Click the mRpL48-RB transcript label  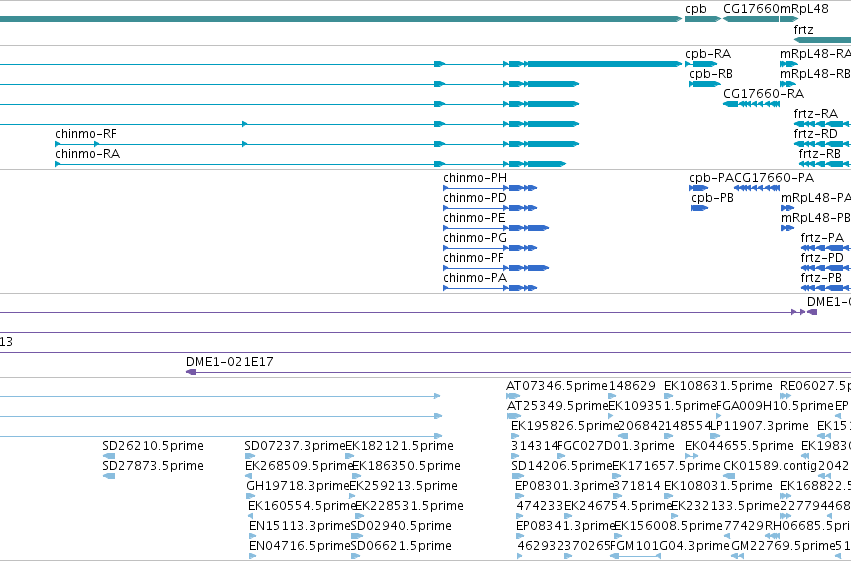[815, 74]
